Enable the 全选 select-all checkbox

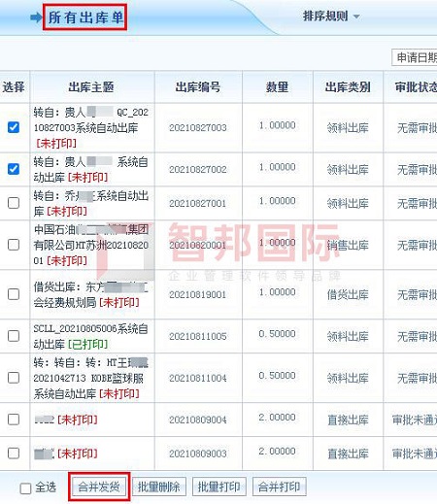(x=25, y=488)
